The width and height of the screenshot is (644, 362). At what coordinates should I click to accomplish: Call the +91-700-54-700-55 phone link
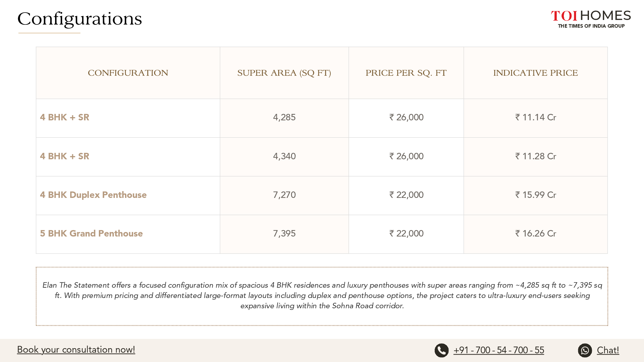(x=499, y=350)
